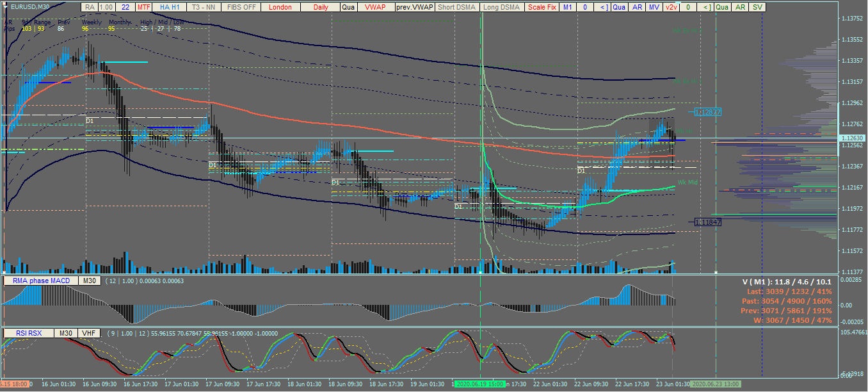Click the green Qua button
Viewport: 868px width, 392px height.
pyautogui.click(x=722, y=7)
